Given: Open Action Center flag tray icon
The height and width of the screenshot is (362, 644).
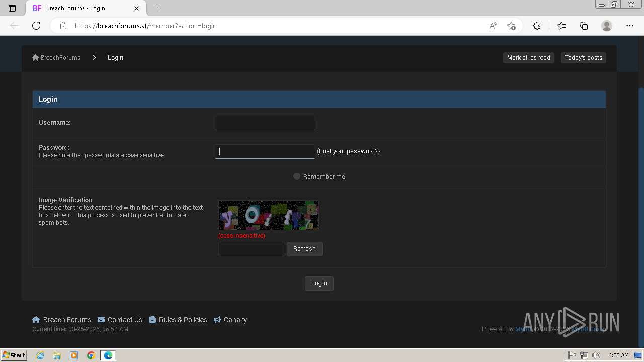Looking at the screenshot, I should point(572,355).
